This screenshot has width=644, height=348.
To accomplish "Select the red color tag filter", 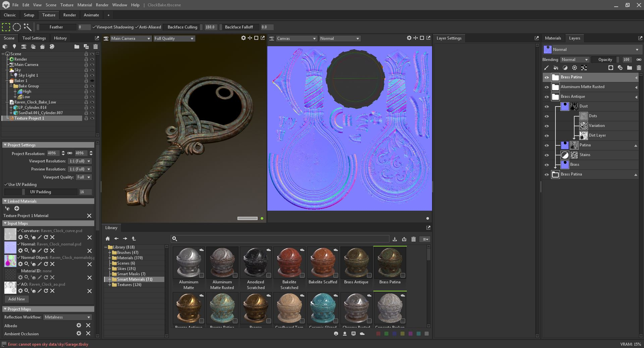I will click(378, 334).
